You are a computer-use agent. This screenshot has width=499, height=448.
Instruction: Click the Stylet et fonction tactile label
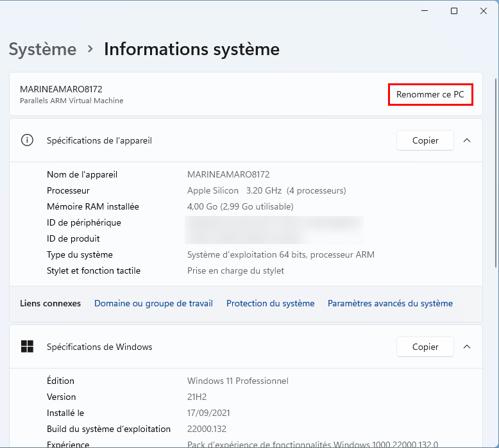pyautogui.click(x=94, y=271)
